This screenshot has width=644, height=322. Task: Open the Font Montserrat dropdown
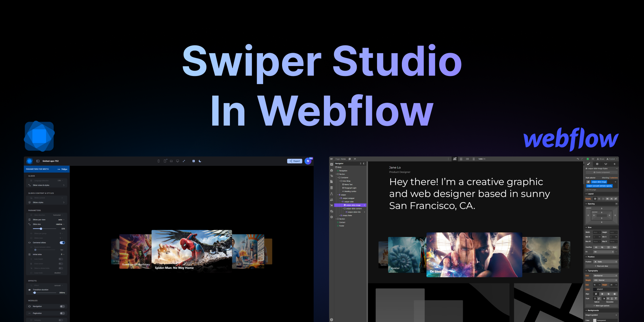(605, 276)
